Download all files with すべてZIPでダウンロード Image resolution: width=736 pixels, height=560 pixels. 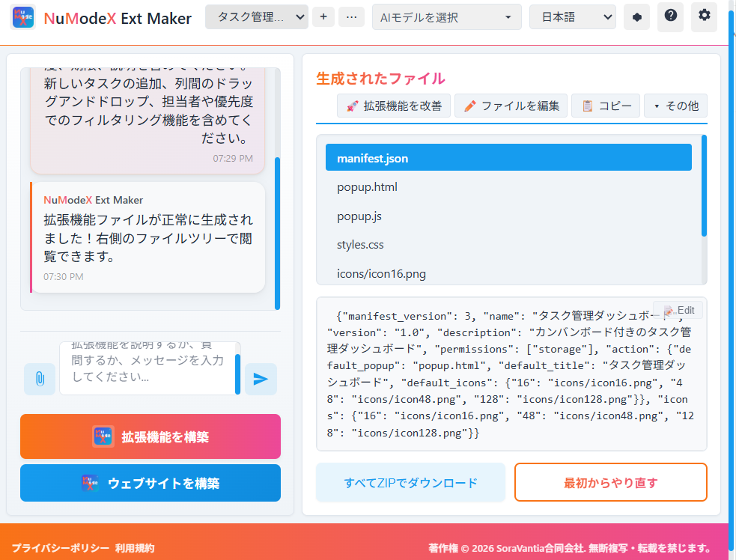[x=410, y=482]
